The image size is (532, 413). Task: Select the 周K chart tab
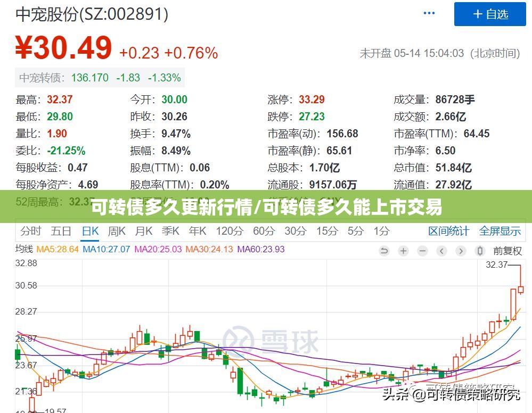click(117, 232)
